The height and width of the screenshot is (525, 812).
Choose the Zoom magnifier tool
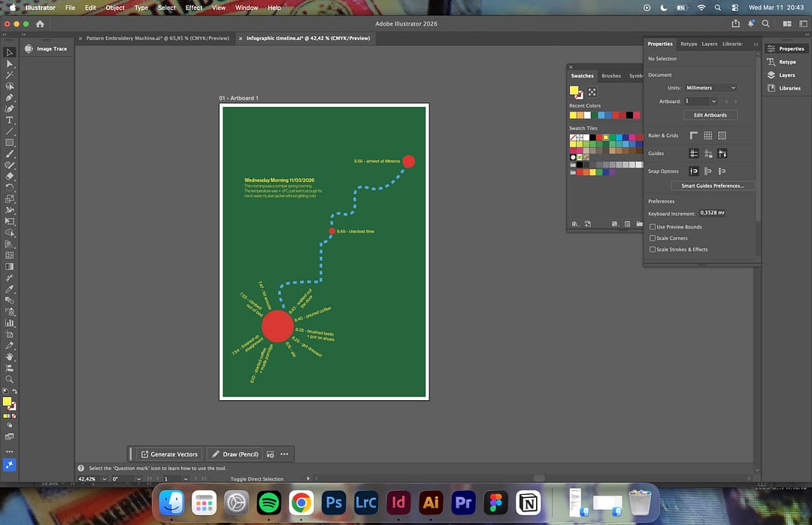coord(10,380)
